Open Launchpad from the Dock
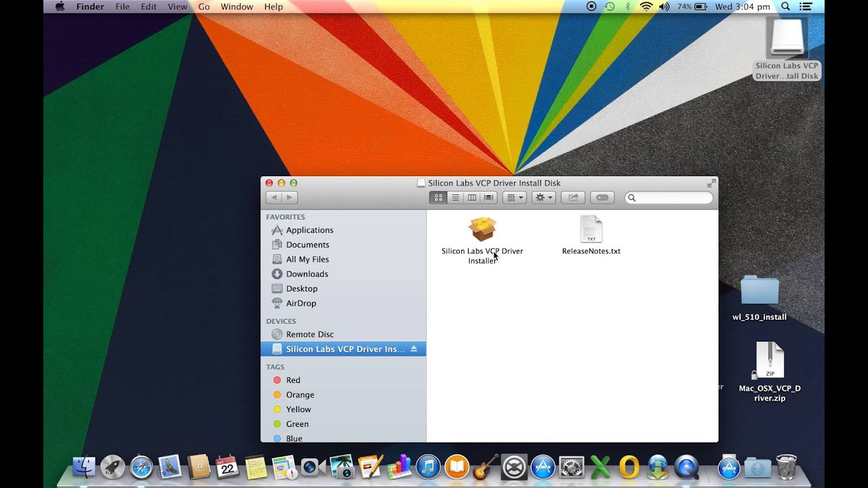This screenshot has width=868, height=488. [x=113, y=467]
